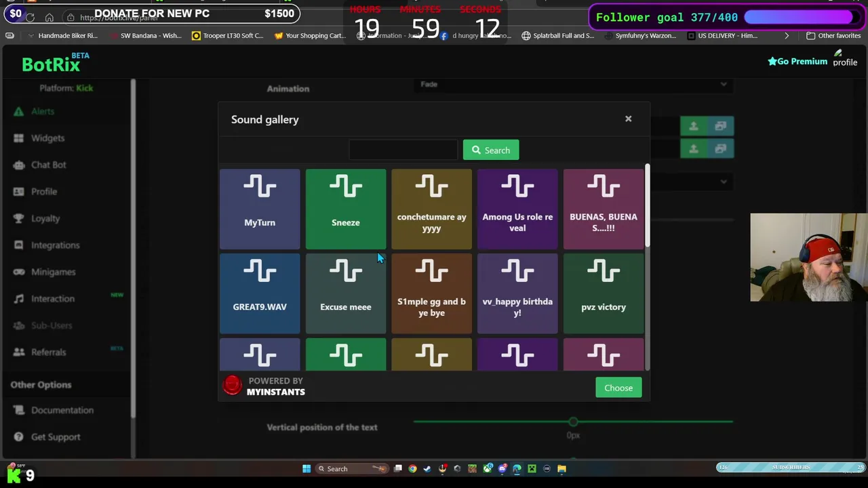Screen dimensions: 868x488
Task: Pick the Excuse meee sound
Action: click(346, 293)
